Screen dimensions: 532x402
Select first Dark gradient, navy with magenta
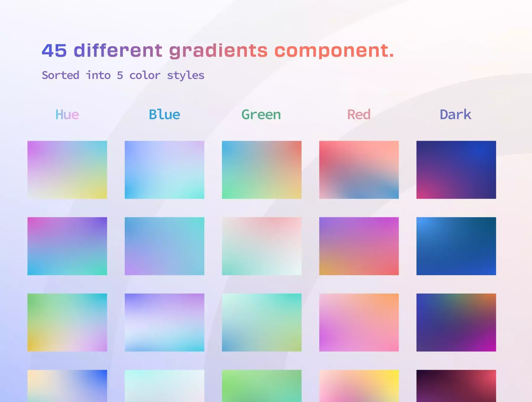click(x=456, y=170)
